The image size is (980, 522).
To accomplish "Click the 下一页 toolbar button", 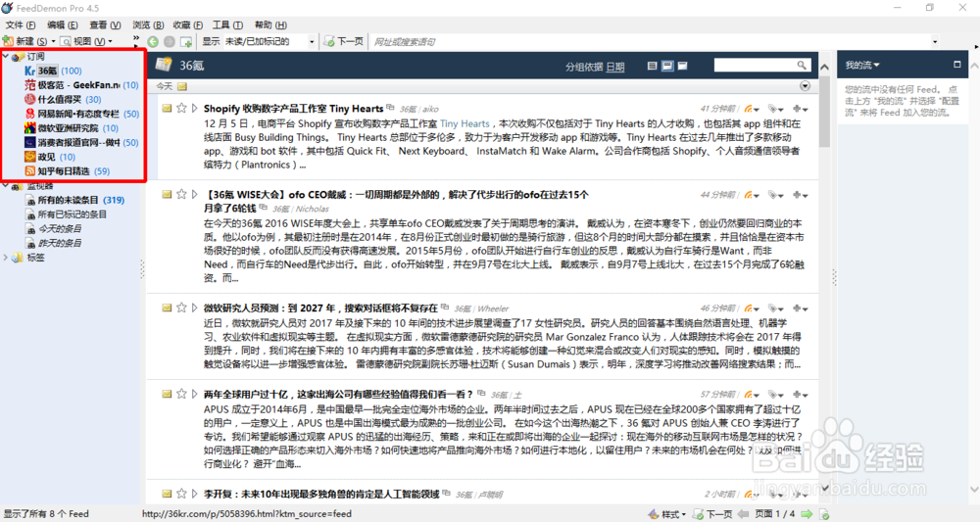I will [x=344, y=41].
